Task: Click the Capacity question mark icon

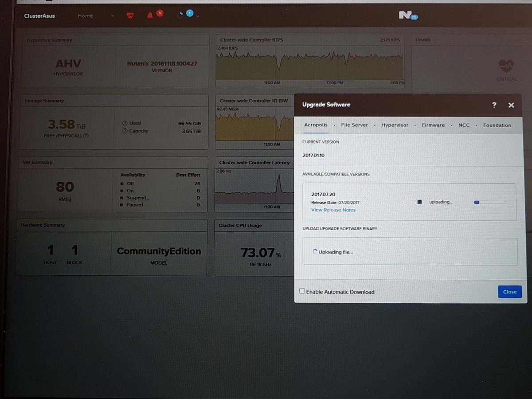Action: (125, 131)
